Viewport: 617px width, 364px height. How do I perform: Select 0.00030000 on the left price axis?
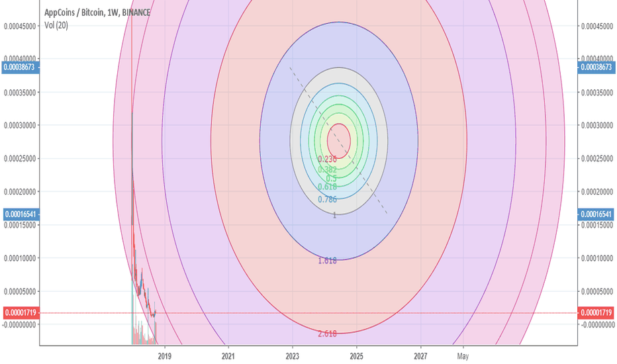coord(20,126)
